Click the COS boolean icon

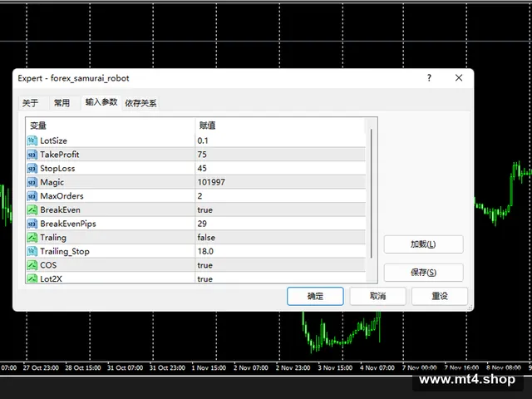coord(32,265)
